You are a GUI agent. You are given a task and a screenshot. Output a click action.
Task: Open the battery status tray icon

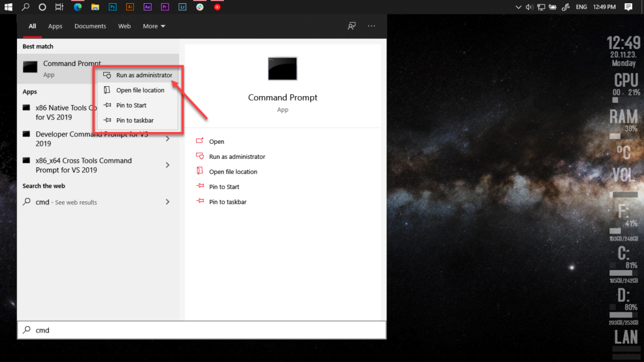pyautogui.click(x=553, y=7)
